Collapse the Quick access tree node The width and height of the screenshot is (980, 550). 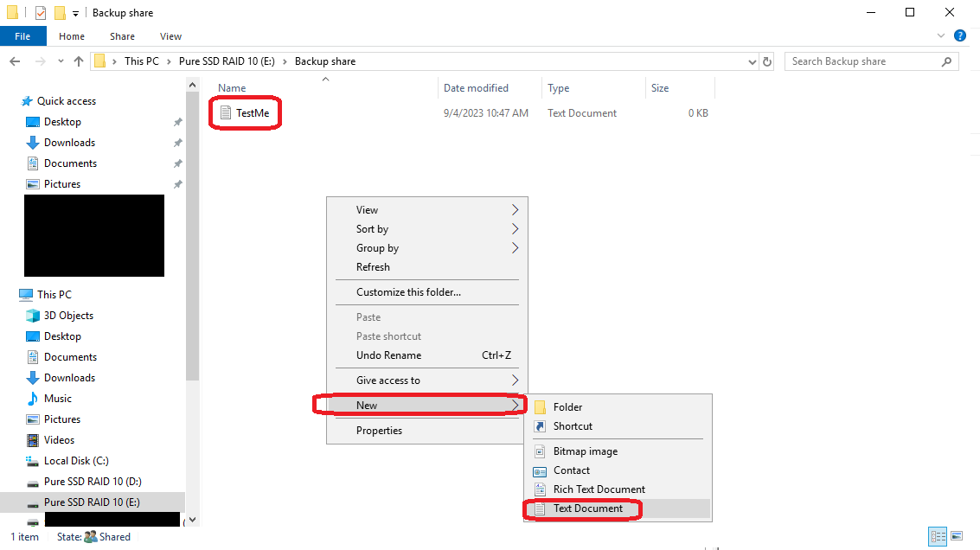[x=12, y=101]
